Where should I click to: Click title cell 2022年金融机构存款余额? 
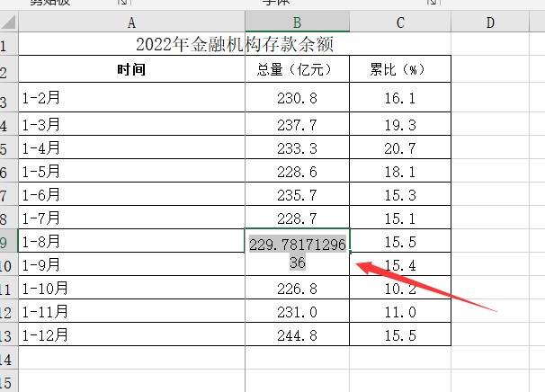pyautogui.click(x=235, y=44)
